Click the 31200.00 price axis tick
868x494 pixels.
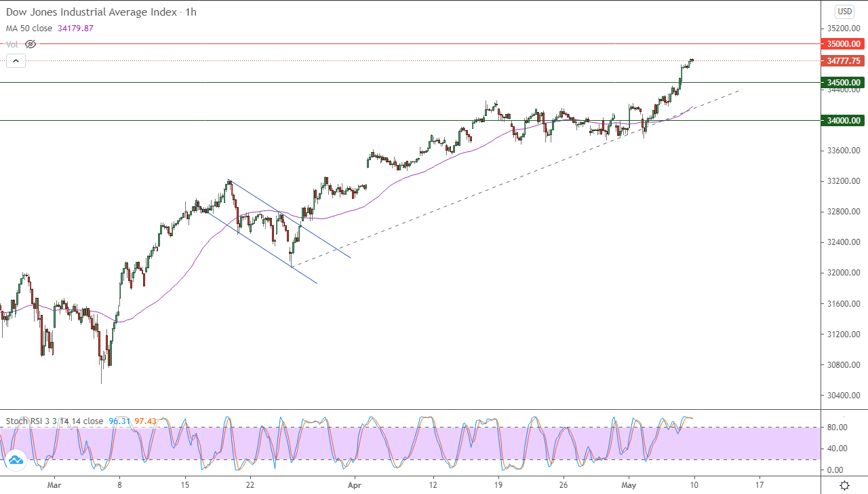tap(843, 335)
